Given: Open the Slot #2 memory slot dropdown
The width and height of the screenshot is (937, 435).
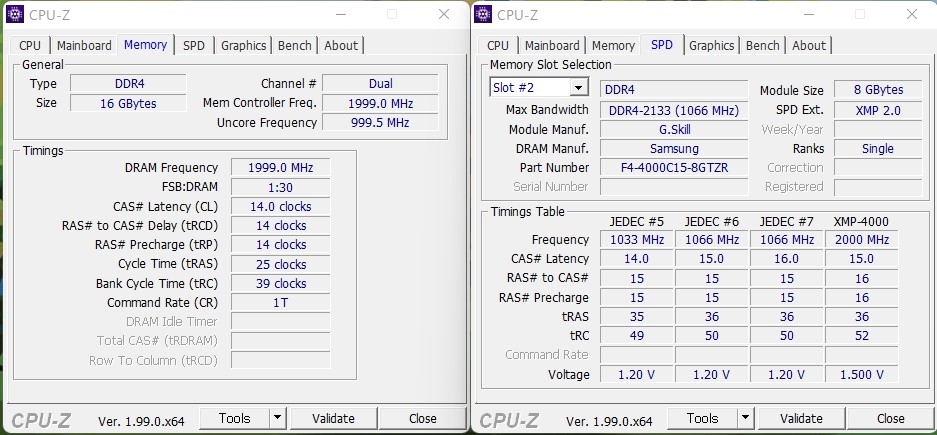Looking at the screenshot, I should pos(578,88).
